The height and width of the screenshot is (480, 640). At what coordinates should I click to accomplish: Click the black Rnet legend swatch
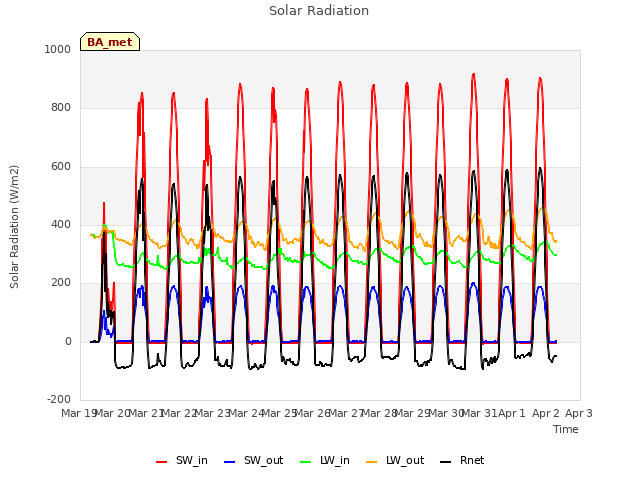(x=445, y=462)
